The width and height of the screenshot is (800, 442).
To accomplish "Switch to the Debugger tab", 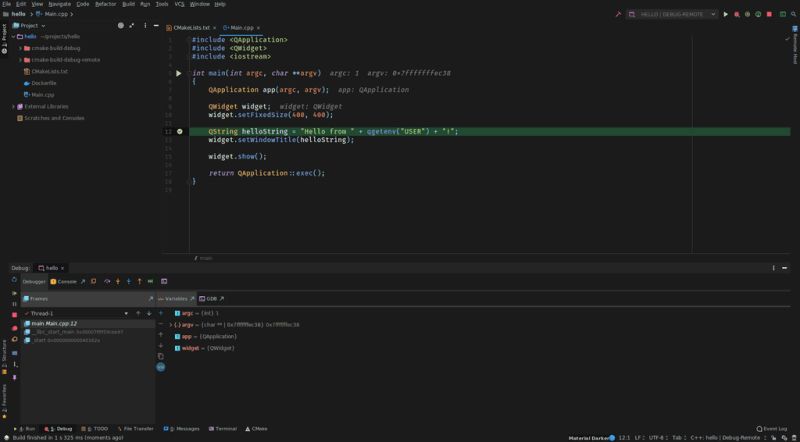I will (34, 282).
